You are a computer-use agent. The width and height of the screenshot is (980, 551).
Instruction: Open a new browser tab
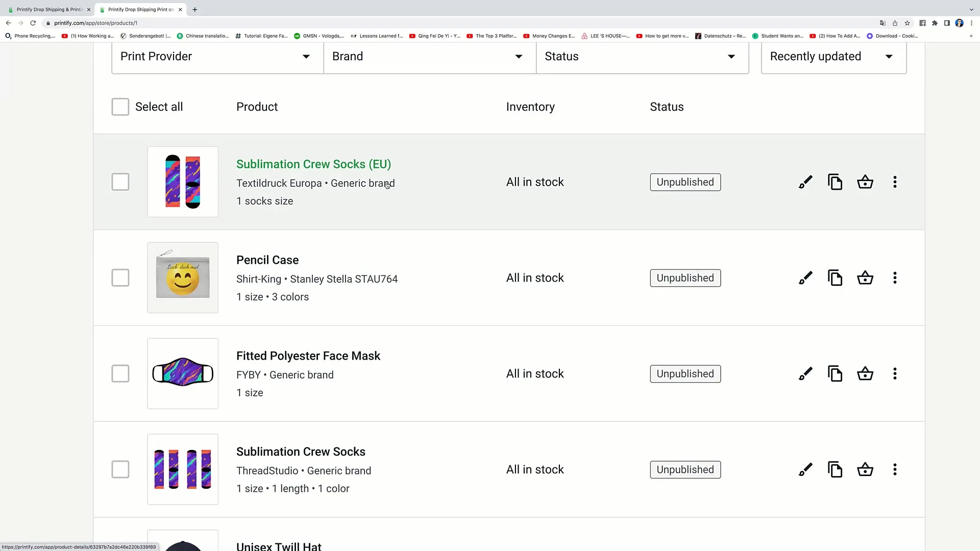(x=195, y=9)
